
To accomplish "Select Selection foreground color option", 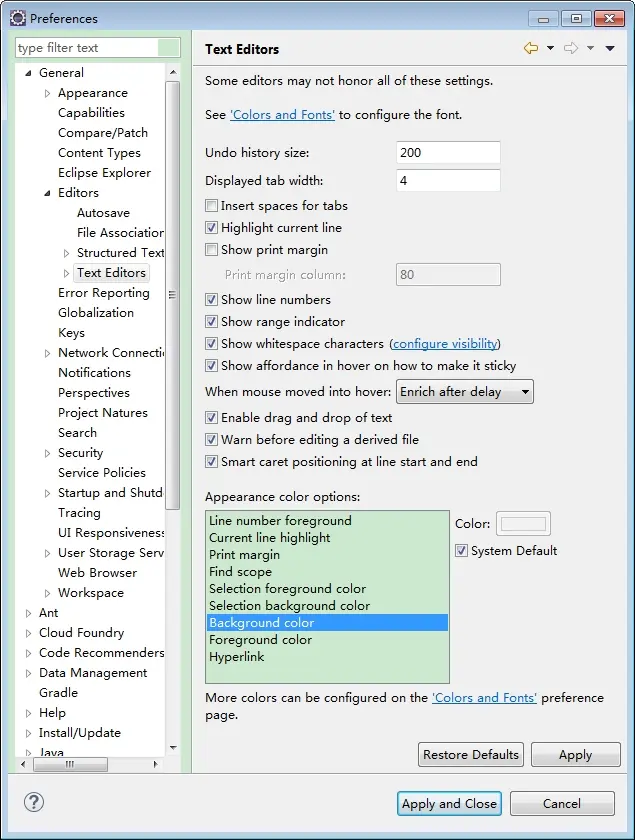I will pos(327,589).
